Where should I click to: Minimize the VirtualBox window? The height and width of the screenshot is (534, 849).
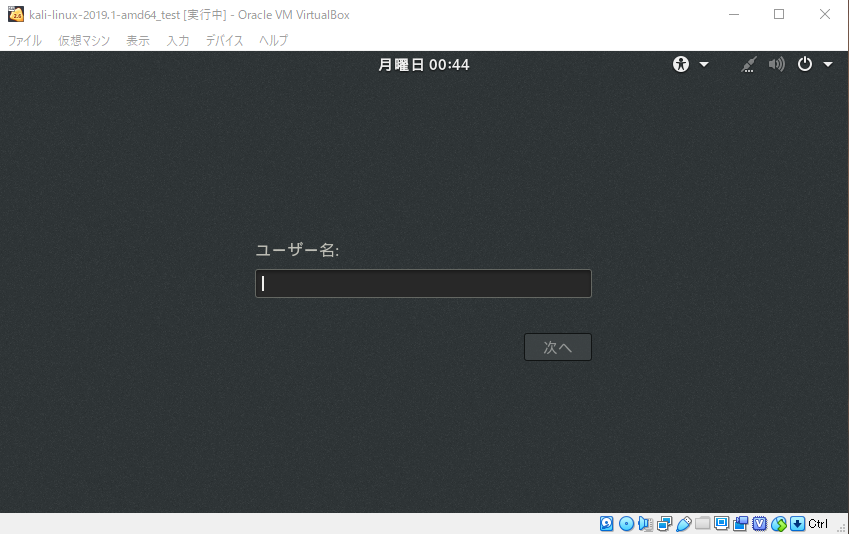(734, 14)
